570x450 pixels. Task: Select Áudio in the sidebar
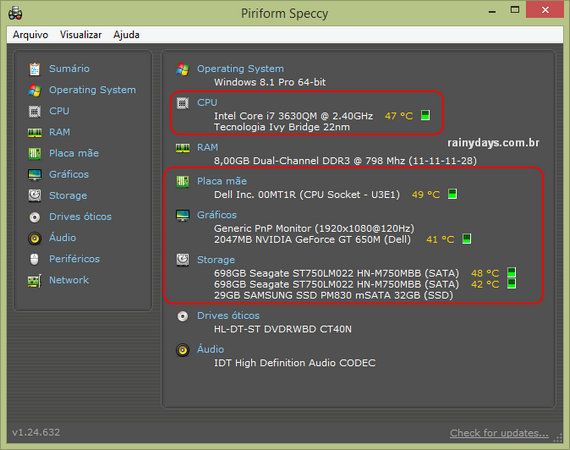point(63,238)
